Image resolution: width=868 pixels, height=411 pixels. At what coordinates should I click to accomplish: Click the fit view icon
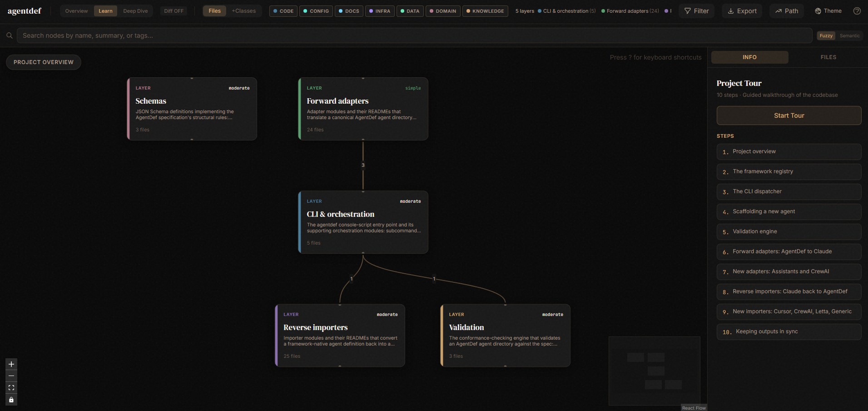click(x=11, y=388)
